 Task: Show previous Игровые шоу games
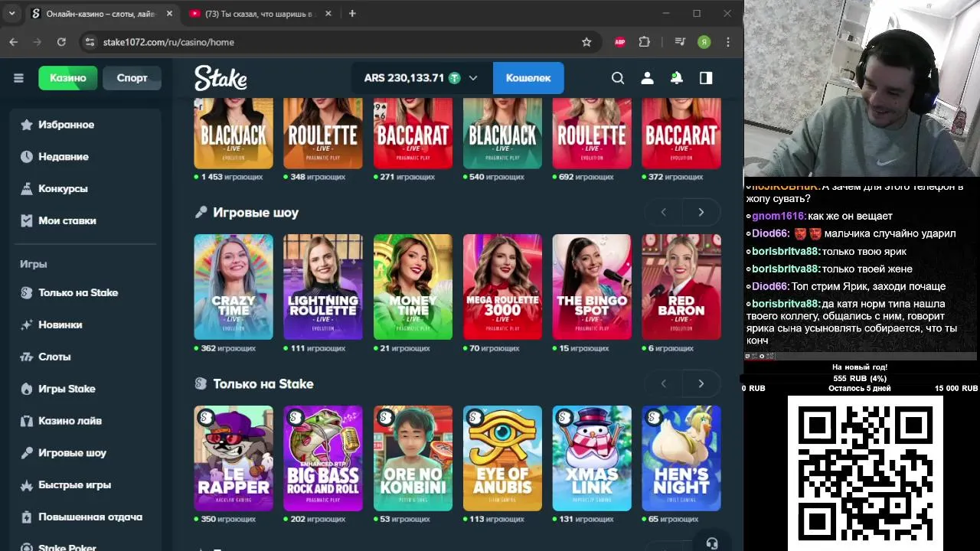click(664, 212)
